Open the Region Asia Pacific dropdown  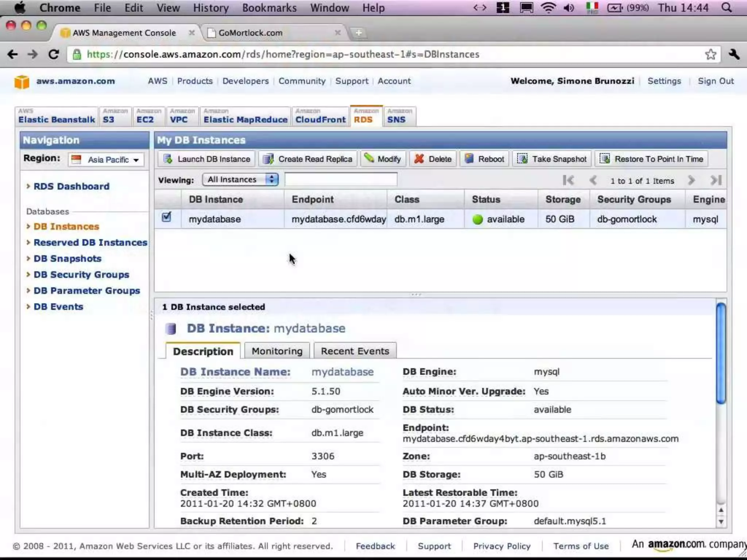coord(106,160)
